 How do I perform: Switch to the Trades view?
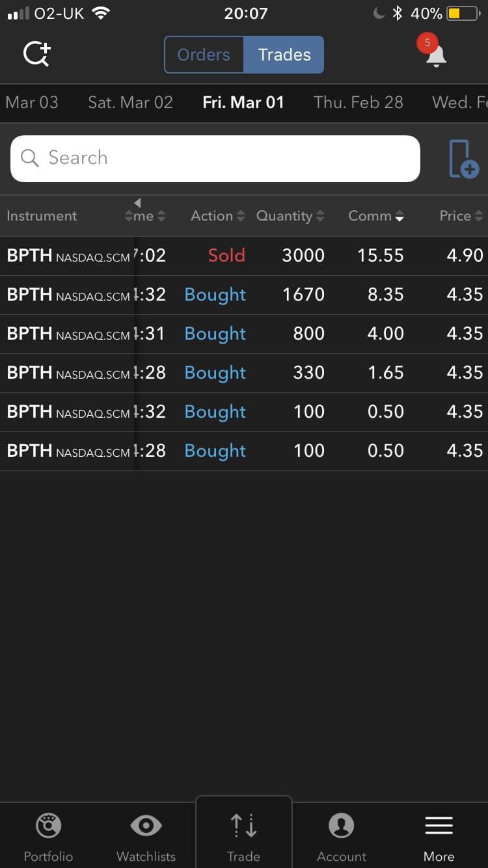tap(284, 55)
